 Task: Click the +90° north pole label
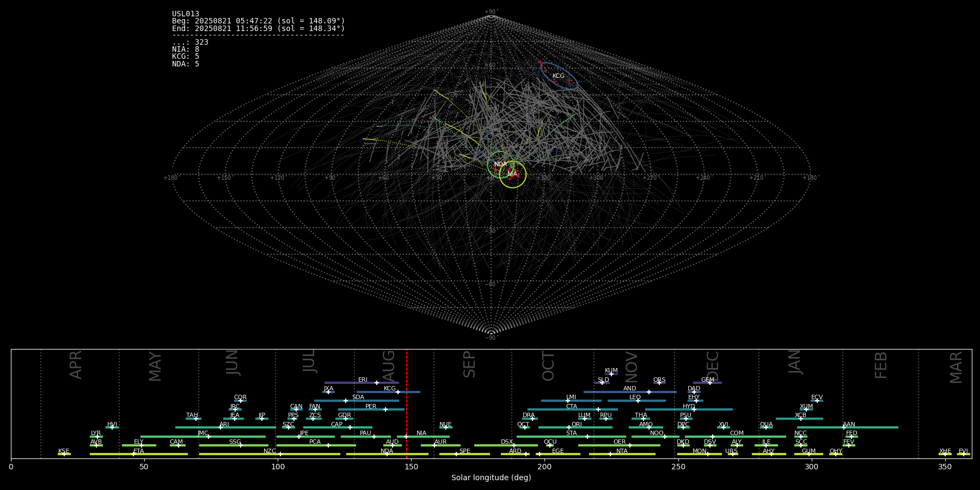[x=491, y=12]
